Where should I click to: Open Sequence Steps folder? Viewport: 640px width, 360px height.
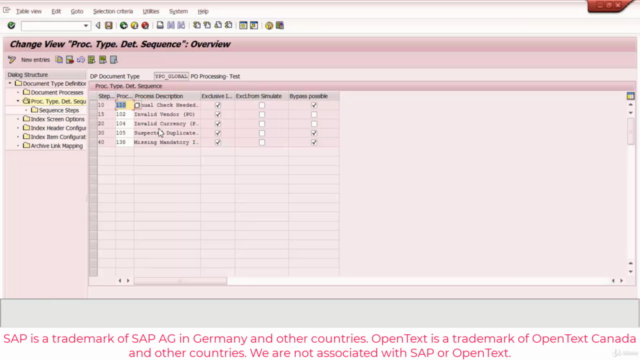click(55, 110)
